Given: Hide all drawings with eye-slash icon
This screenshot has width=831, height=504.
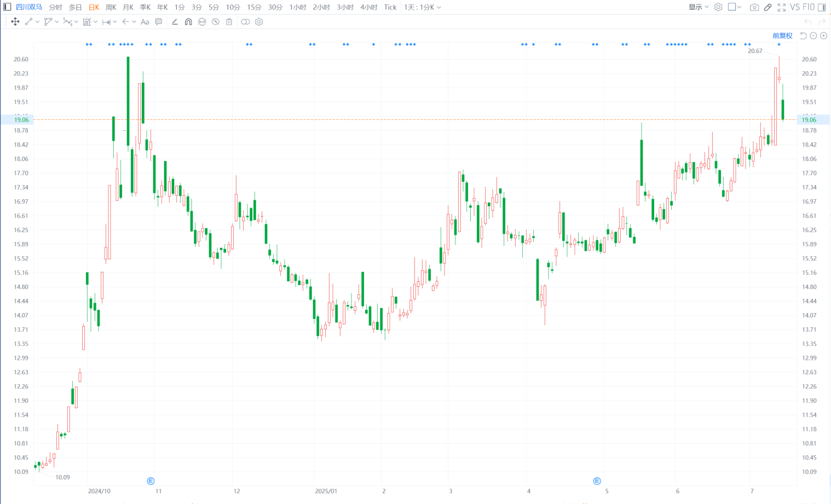Looking at the screenshot, I should point(216,22).
